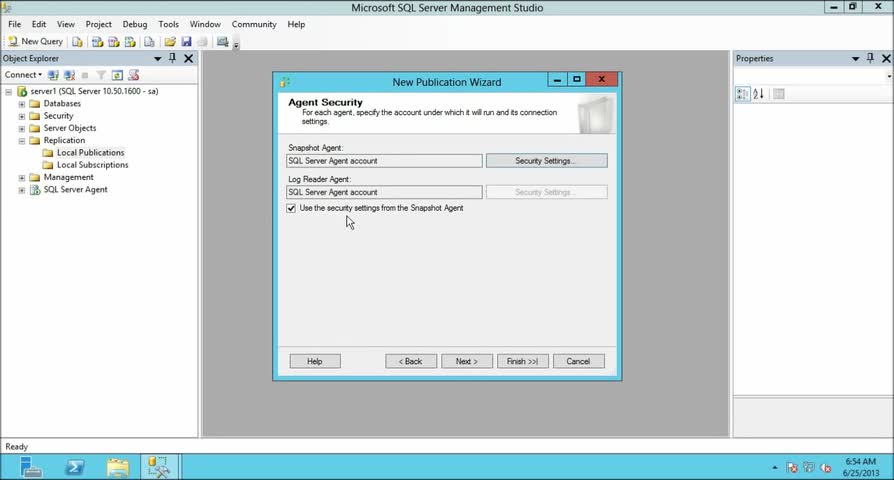Show hidden system tray icons arrow
Image resolution: width=894 pixels, height=480 pixels.
[x=775, y=468]
